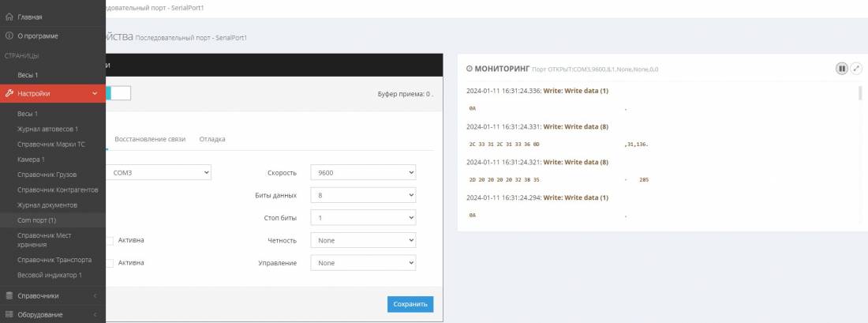This screenshot has width=868, height=323.
Task: Click Буфер приема: 0 text
Action: point(406,94)
